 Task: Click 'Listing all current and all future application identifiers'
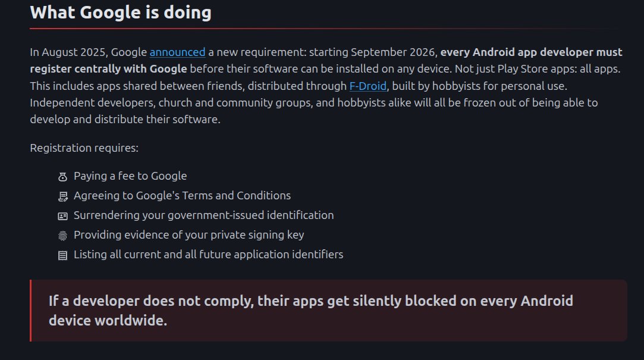(x=208, y=255)
